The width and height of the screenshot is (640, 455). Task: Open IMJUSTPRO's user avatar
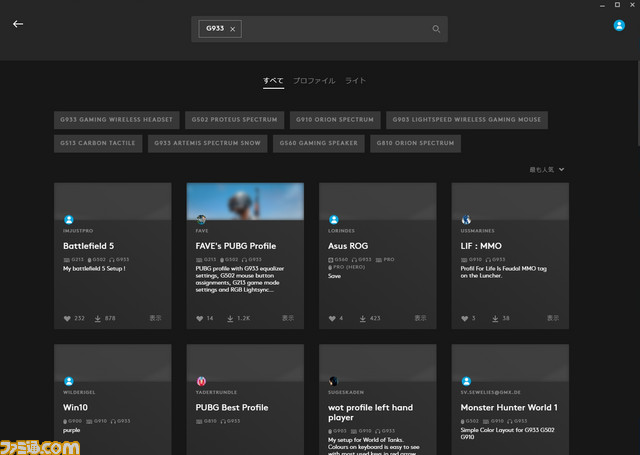68,219
